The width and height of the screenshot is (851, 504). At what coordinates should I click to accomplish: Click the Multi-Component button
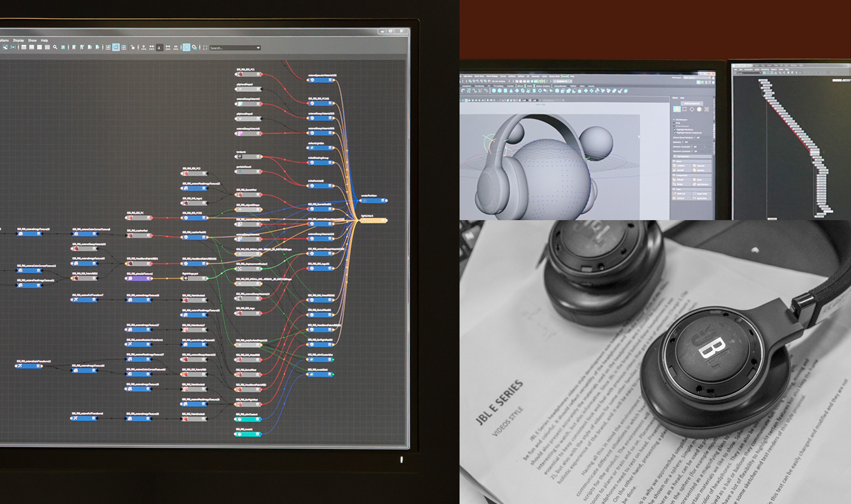coord(692,103)
